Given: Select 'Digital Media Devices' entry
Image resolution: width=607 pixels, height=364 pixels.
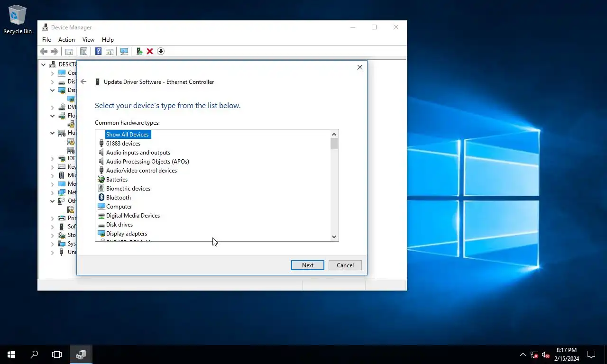Looking at the screenshot, I should pos(133,216).
